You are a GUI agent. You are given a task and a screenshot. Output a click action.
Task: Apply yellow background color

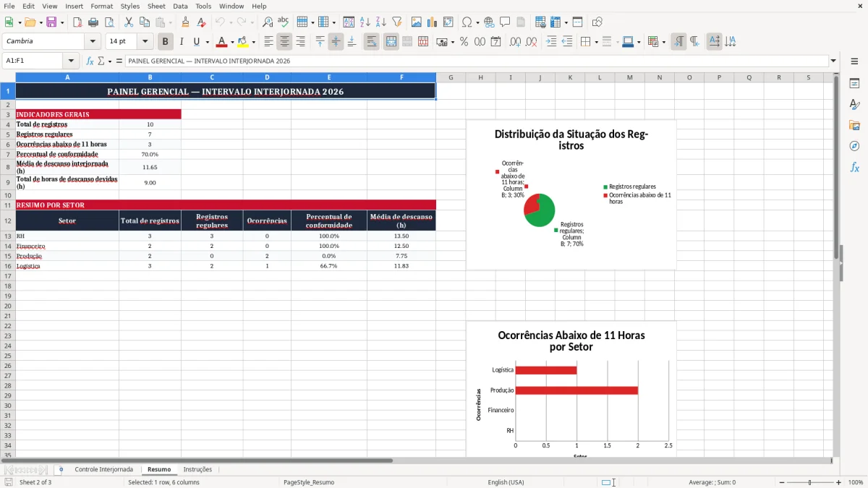point(243,42)
